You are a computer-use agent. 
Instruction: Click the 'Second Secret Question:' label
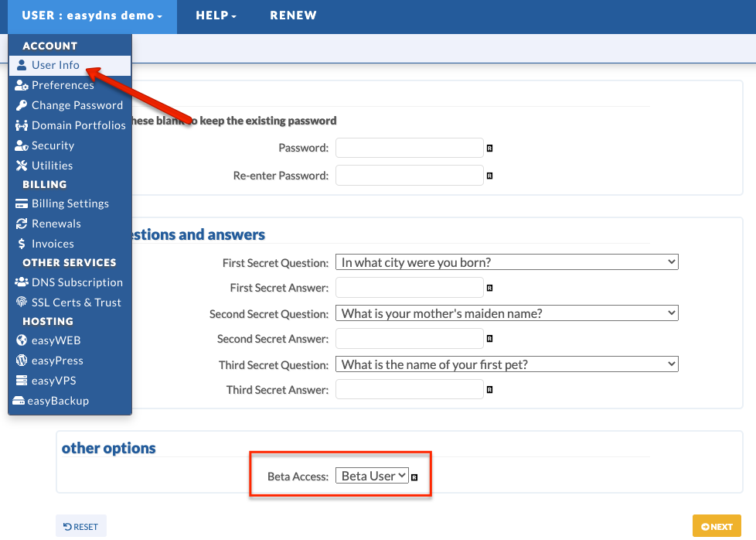point(269,314)
